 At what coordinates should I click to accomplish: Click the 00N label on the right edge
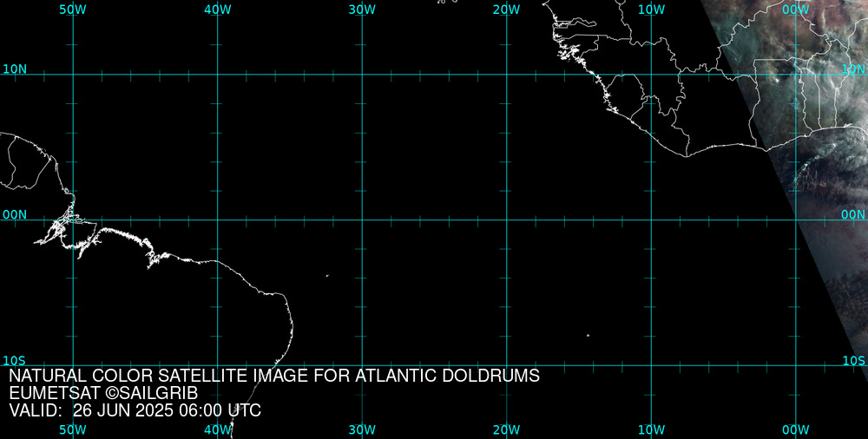click(853, 215)
